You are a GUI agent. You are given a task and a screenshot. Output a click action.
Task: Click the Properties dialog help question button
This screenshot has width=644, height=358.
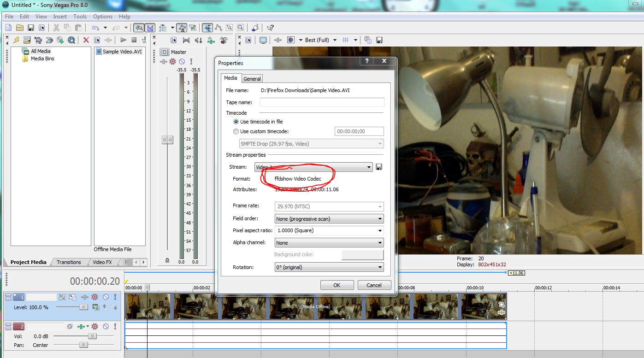(366, 61)
